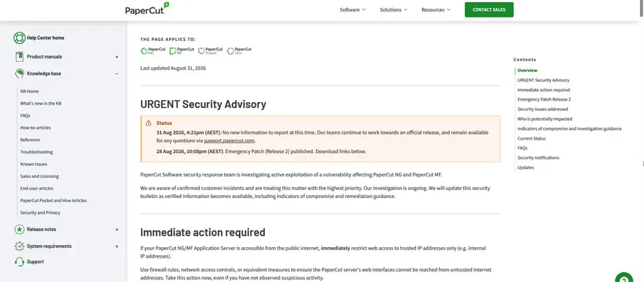
Task: Jump to FAQs in Contents list
Action: coord(523,148)
